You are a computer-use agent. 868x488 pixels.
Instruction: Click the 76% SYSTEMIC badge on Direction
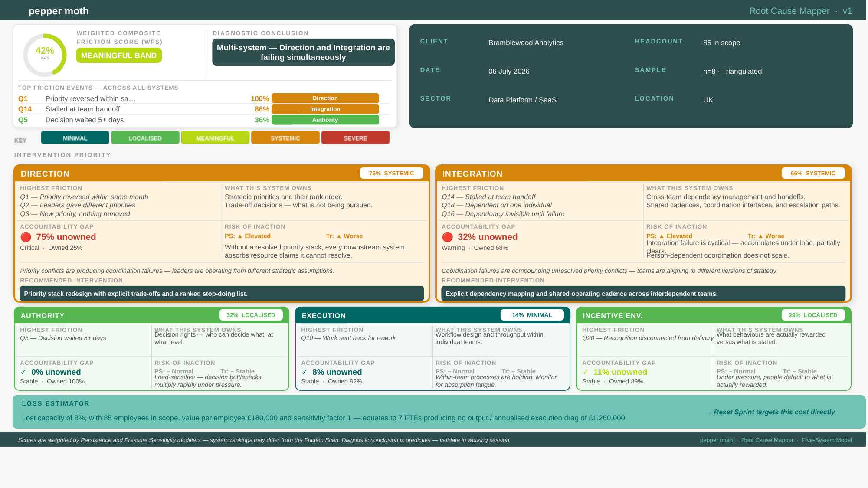392,173
